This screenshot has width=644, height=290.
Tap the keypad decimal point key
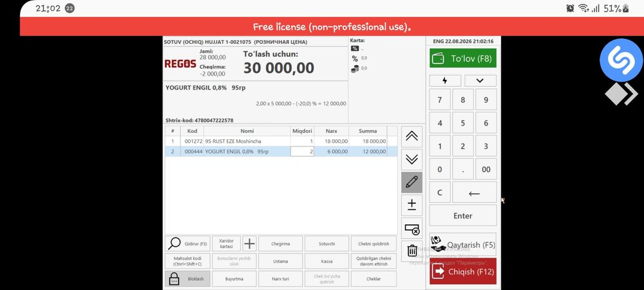pyautogui.click(x=463, y=169)
